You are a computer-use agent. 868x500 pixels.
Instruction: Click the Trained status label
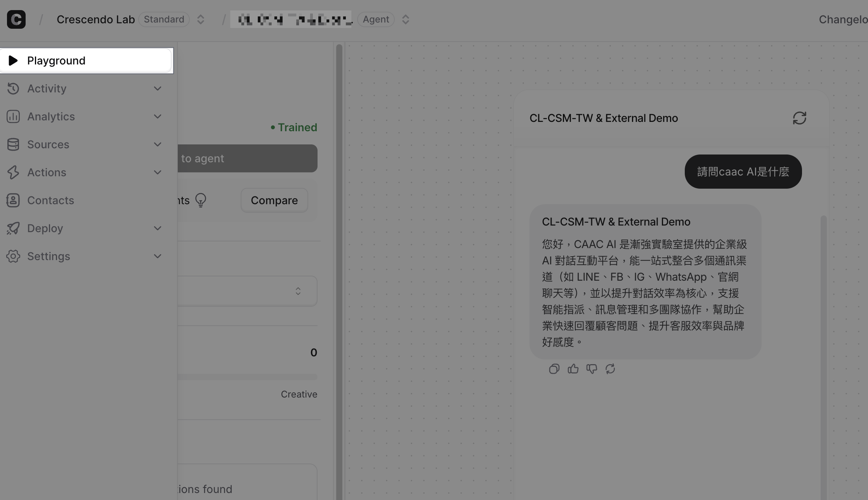click(x=294, y=127)
